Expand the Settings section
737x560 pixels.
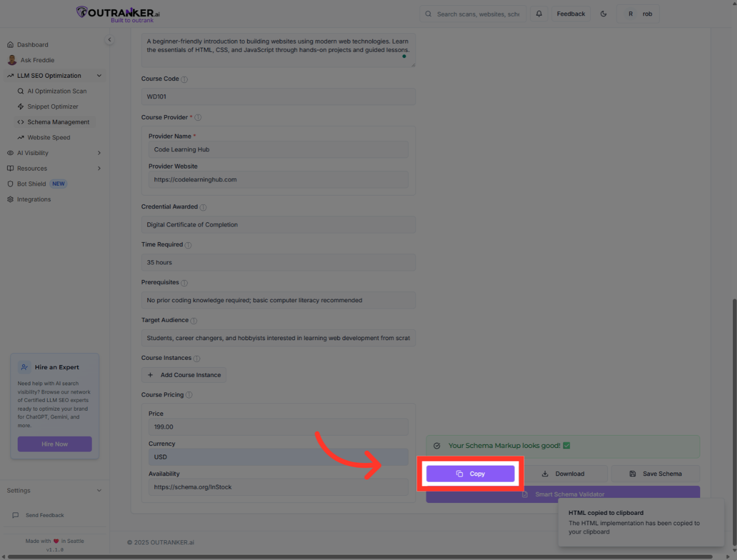pos(54,491)
